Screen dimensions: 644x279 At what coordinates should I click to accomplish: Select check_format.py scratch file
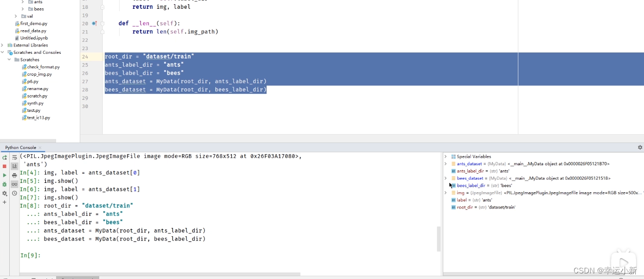[40, 67]
